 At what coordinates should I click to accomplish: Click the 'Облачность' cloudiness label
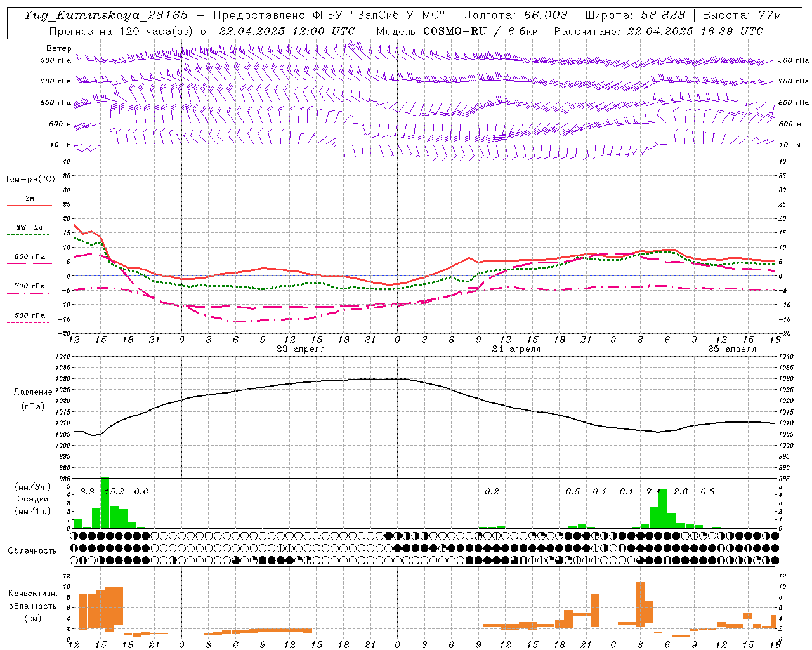tap(32, 550)
